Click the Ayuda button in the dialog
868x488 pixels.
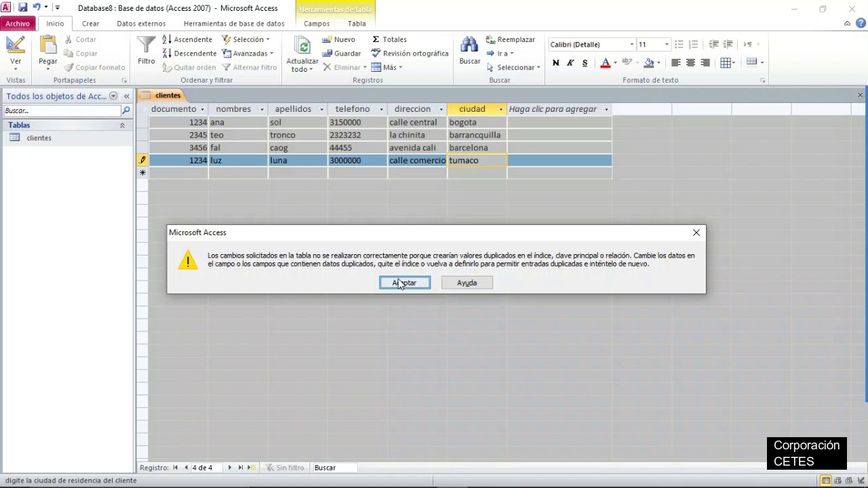point(467,283)
